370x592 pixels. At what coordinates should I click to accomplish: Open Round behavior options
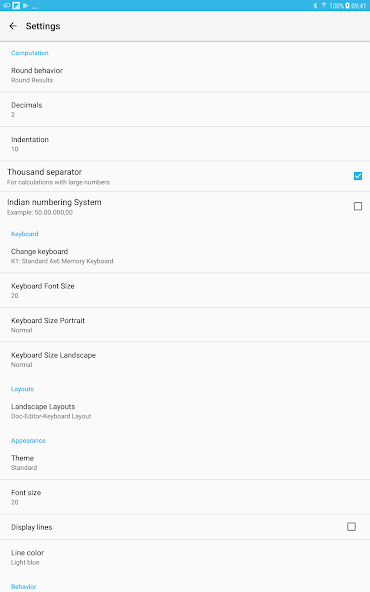pyautogui.click(x=185, y=75)
